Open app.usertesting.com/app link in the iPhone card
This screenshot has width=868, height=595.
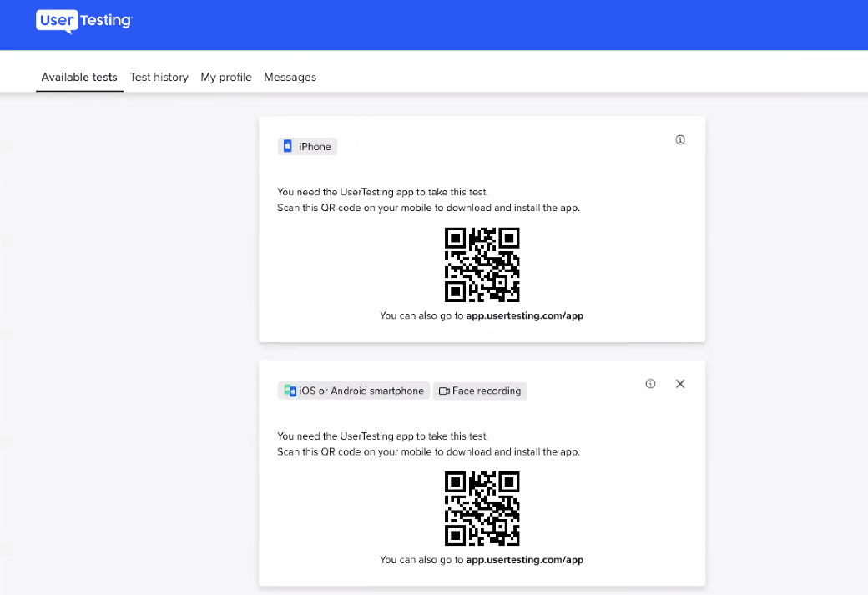coord(524,315)
